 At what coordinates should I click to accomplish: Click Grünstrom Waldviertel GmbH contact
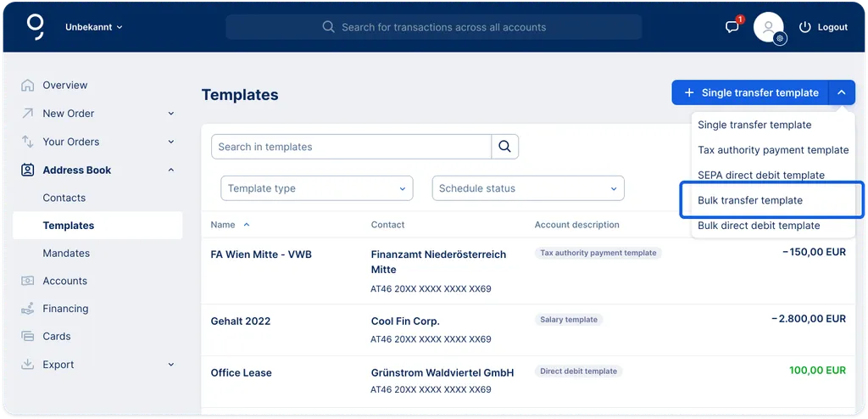[x=442, y=373]
